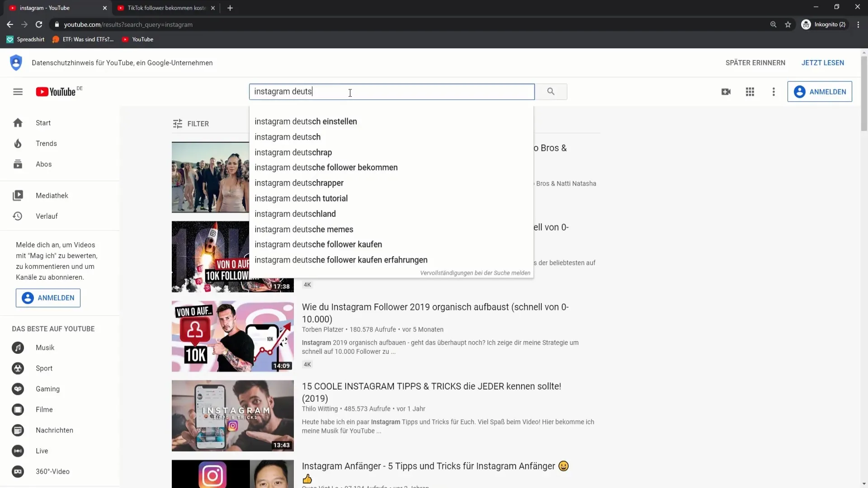Open the Live category
Viewport: 868px width, 488px height.
[60, 451]
